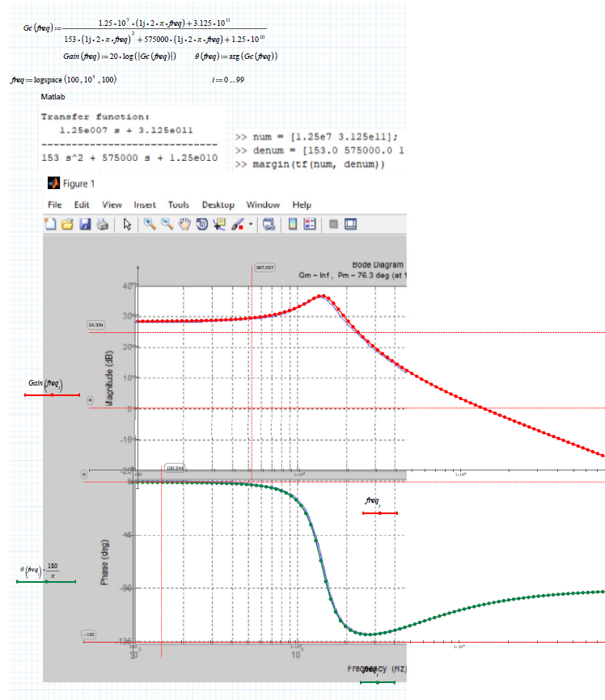Click the freq x-axis label under gain plot
The image size is (605, 700).
372,501
